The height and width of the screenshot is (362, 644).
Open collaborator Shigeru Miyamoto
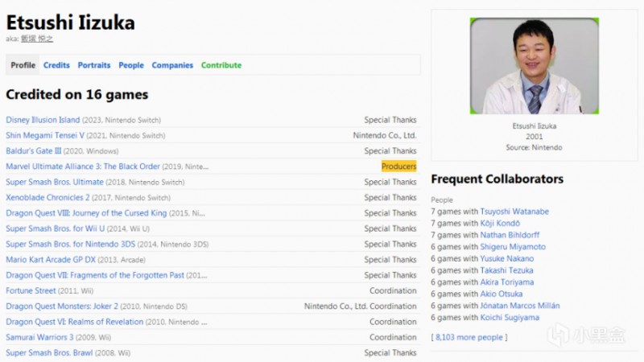(x=513, y=247)
